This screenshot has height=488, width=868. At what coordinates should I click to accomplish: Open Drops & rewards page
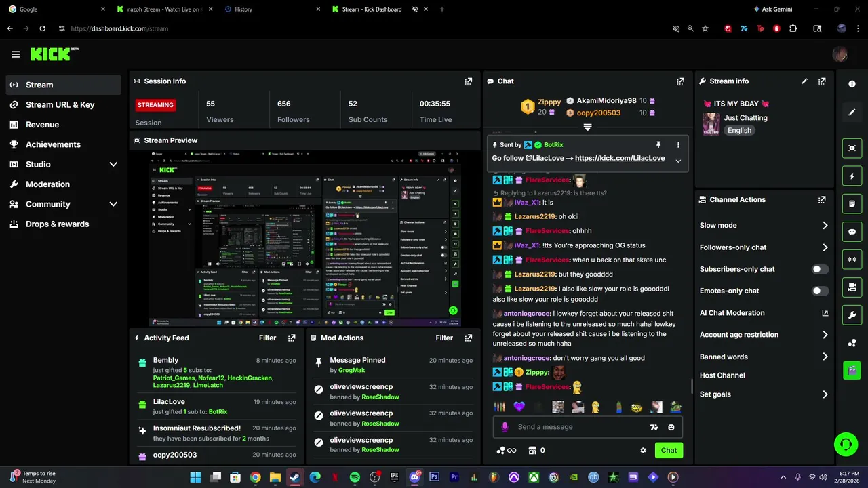64,224
